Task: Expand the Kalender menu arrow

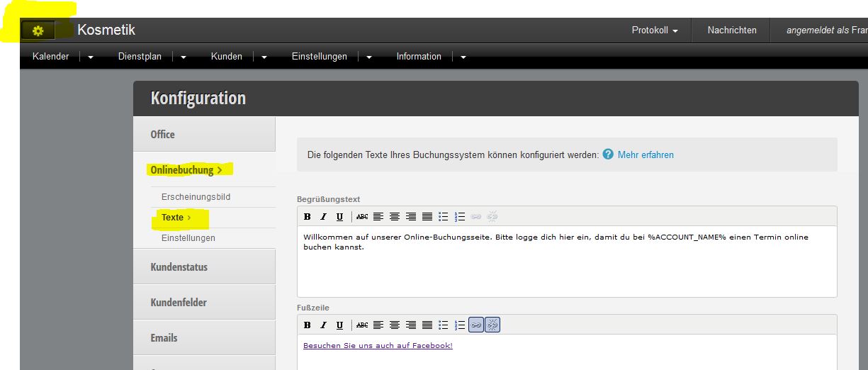Action: click(x=91, y=57)
